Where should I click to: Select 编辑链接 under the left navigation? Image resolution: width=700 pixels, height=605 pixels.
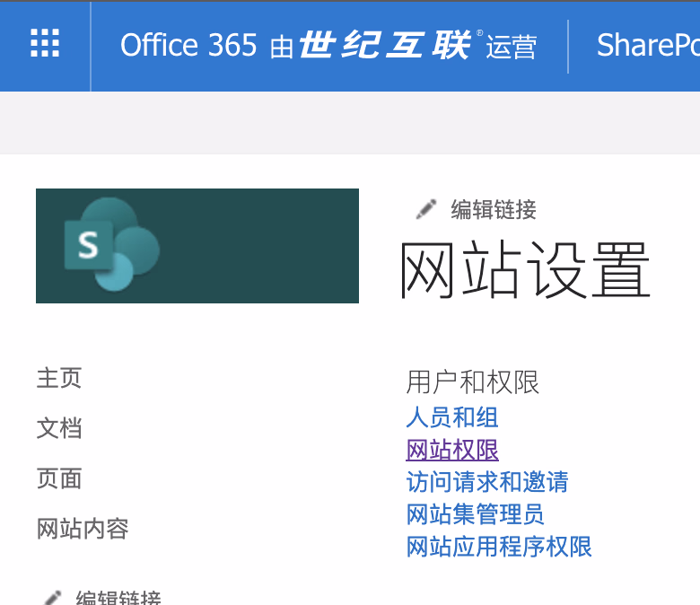(118, 598)
